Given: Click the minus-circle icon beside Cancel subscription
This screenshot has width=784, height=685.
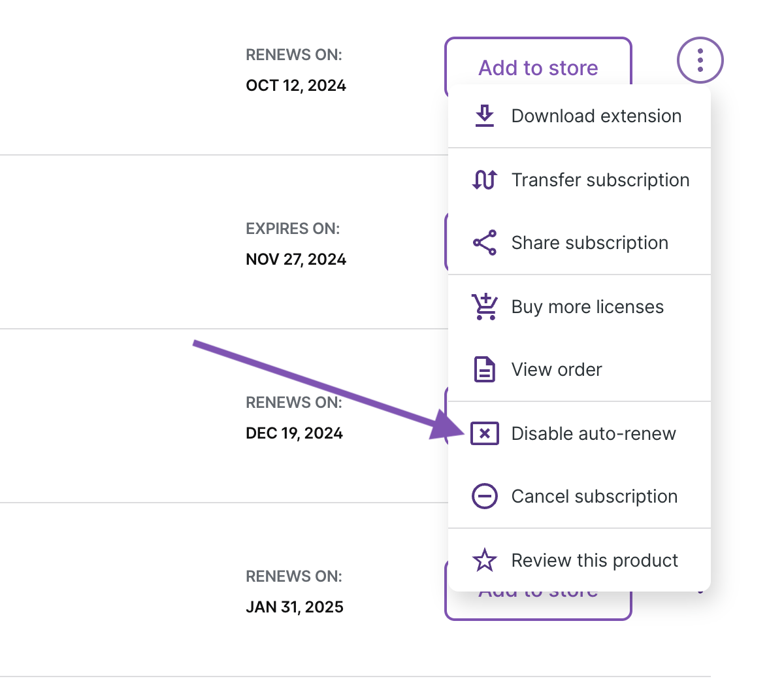Looking at the screenshot, I should click(484, 496).
